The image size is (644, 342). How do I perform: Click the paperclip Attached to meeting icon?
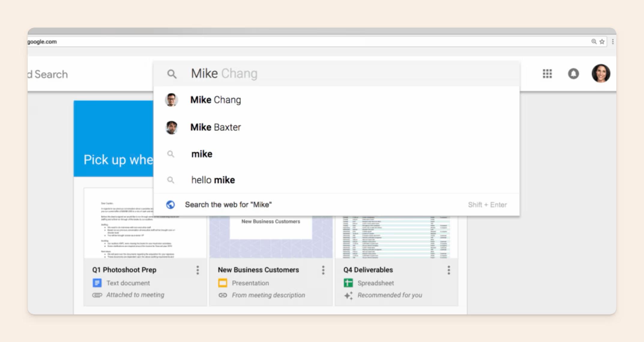97,295
